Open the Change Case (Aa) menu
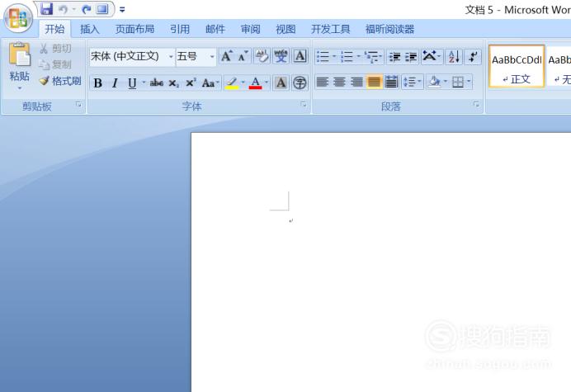This screenshot has width=571, height=392. point(210,83)
